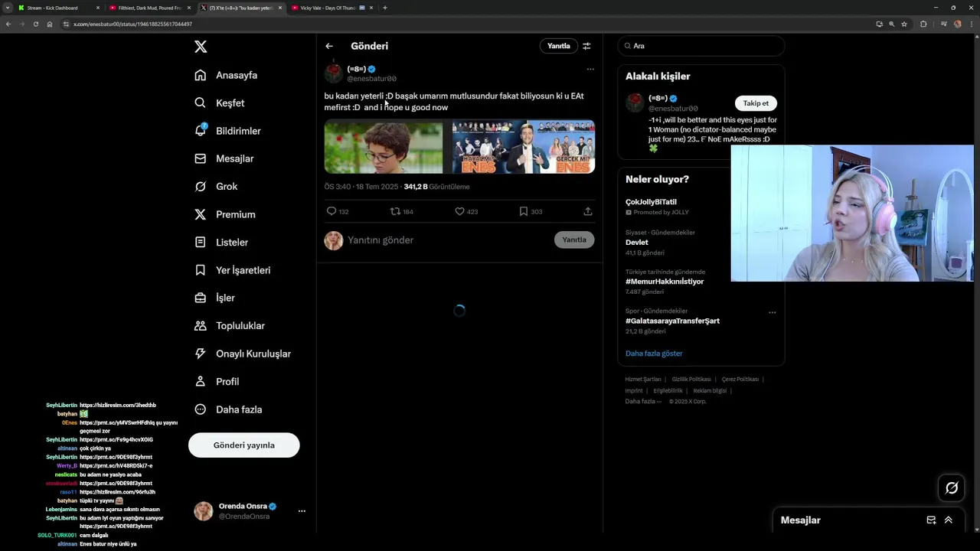Click Gizlilik Politikası footer link

(x=691, y=380)
